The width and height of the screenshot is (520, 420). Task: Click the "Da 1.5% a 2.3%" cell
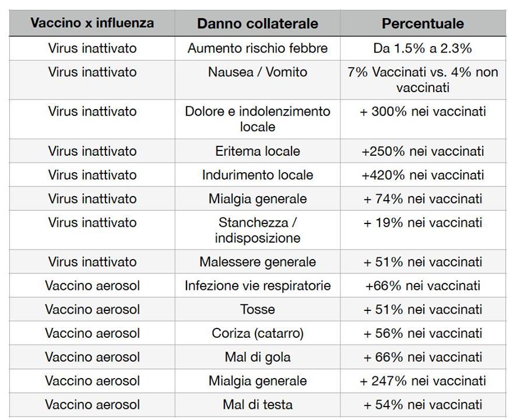pyautogui.click(x=423, y=48)
